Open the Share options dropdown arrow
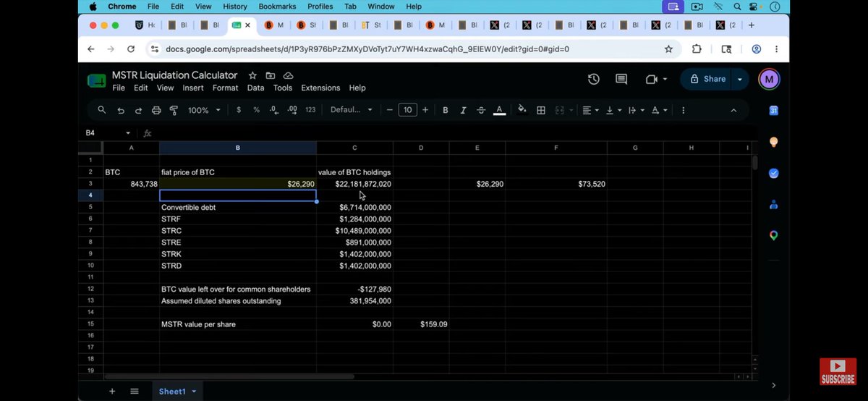 [x=740, y=79]
